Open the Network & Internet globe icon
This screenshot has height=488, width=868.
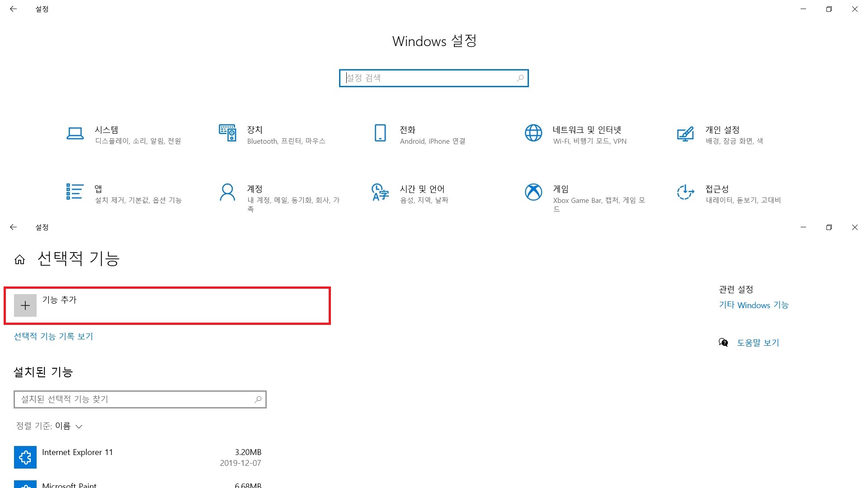tap(533, 133)
